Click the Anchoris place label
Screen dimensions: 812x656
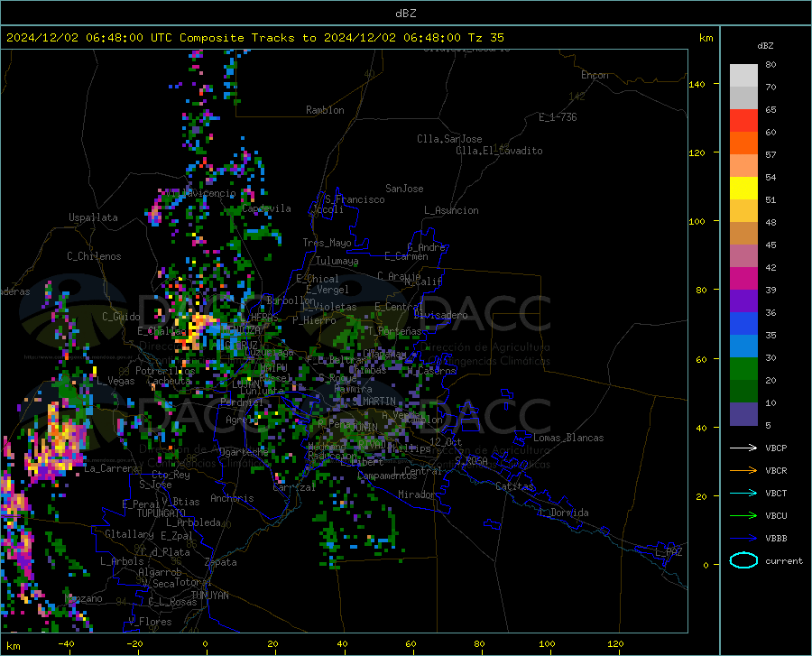click(x=232, y=498)
